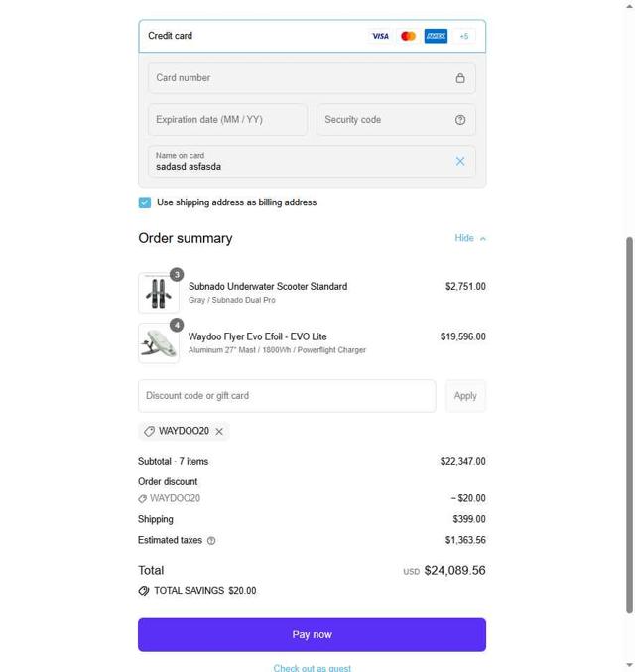Open the Subnado Underwater Scooter thumbnail
Image resolution: width=635 pixels, height=672 pixels.
(x=159, y=293)
